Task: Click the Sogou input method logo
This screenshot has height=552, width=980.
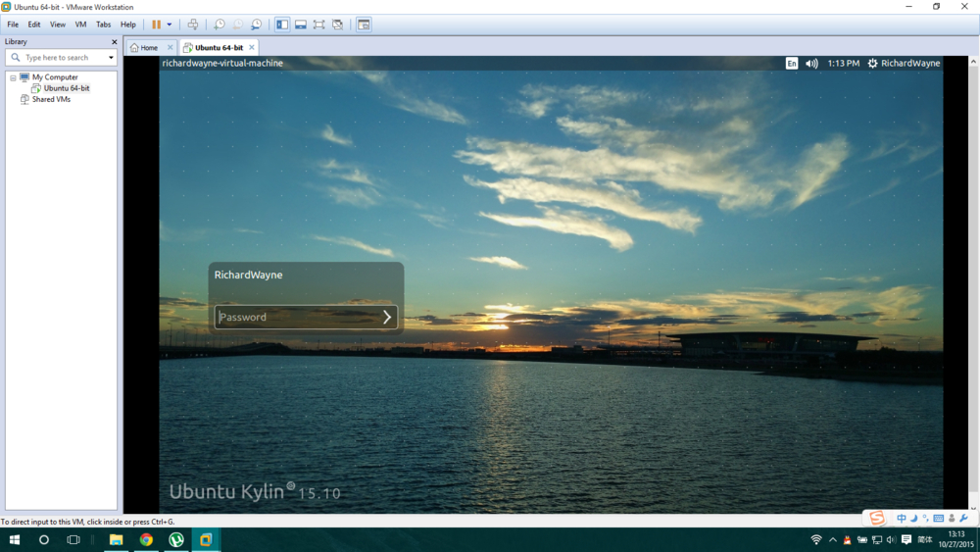Action: pos(877,518)
